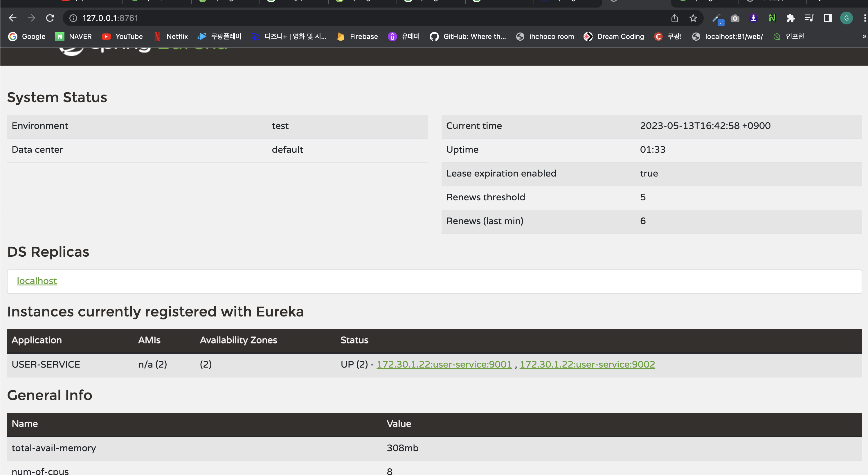
Task: Open the 디즈니+ bookmark
Action: [289, 36]
